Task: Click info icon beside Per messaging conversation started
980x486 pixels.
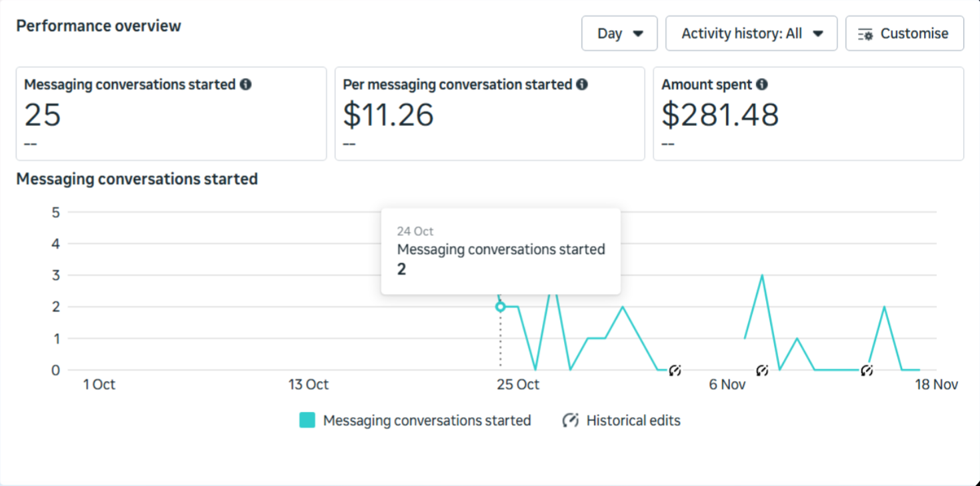Action: pos(582,85)
